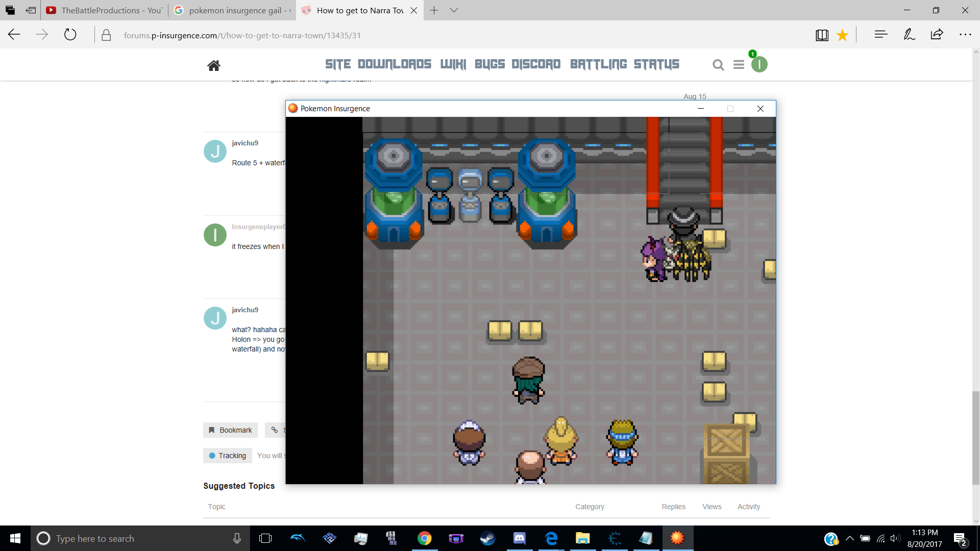980x551 pixels.
Task: Open the Edge hub icon
Action: (x=881, y=35)
